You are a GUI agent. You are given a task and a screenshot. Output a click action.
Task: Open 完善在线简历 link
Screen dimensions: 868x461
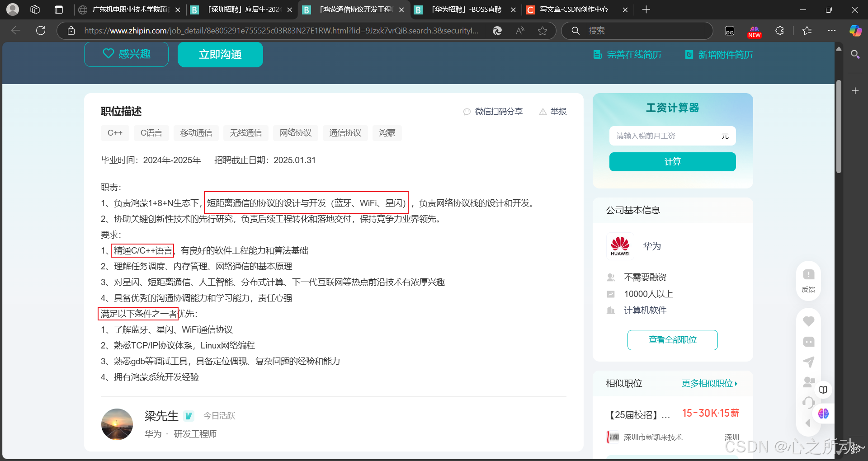point(627,55)
